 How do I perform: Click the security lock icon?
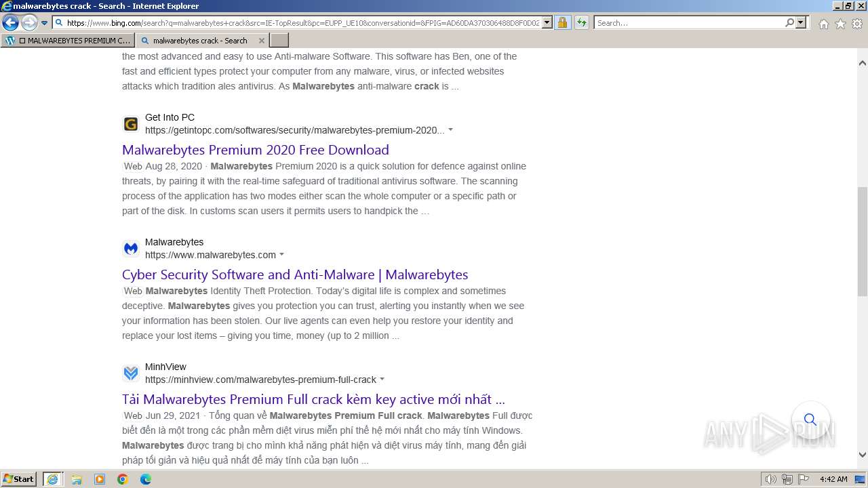562,23
